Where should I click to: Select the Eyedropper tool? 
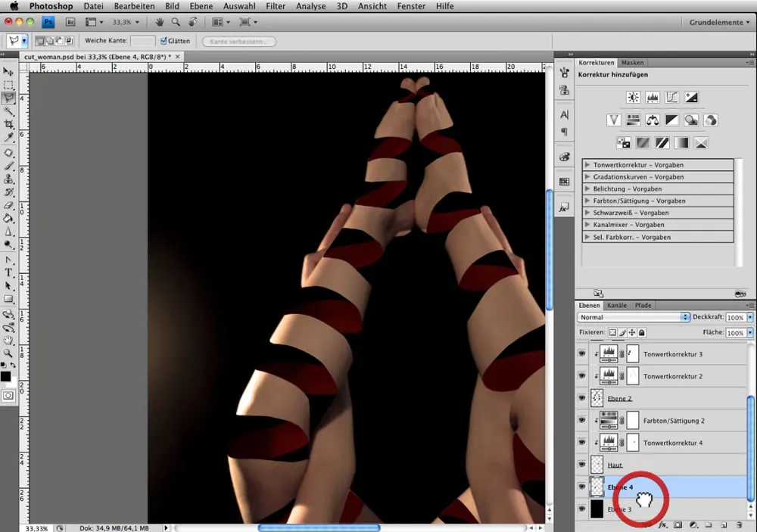click(x=9, y=137)
